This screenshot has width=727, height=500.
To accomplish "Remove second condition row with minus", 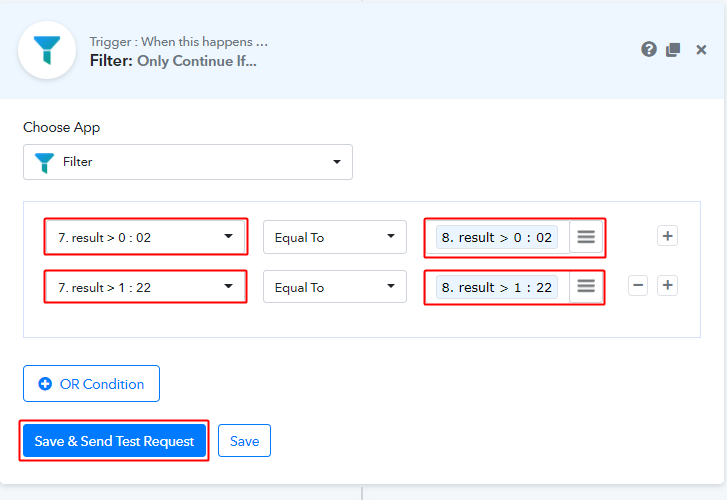I will (x=638, y=285).
